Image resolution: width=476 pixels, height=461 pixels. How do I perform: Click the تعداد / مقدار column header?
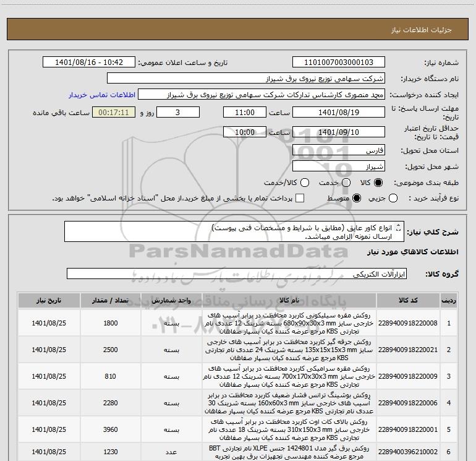click(110, 301)
